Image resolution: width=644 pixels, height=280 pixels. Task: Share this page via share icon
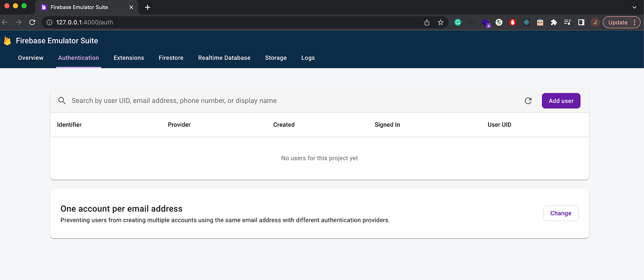pos(427,22)
